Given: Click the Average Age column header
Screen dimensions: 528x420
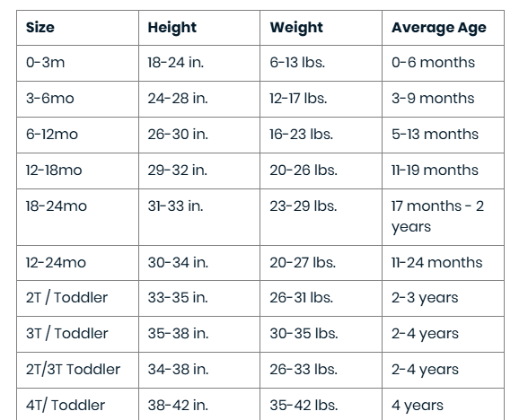Looking at the screenshot, I should tap(444, 28).
